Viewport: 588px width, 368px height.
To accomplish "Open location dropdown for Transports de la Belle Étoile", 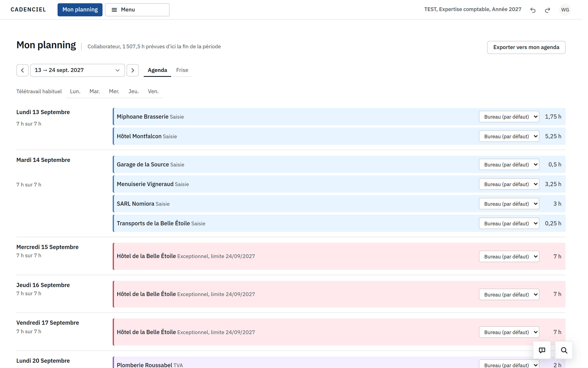I will pyautogui.click(x=509, y=223).
